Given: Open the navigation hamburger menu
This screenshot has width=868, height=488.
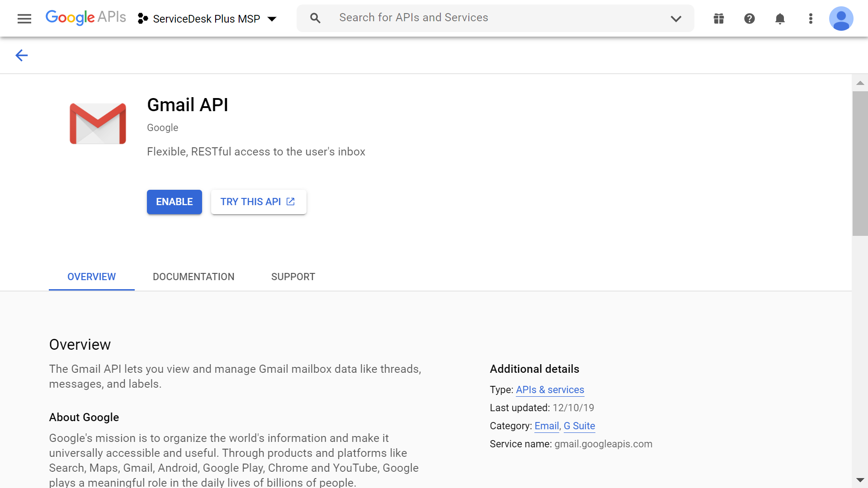Looking at the screenshot, I should pyautogui.click(x=24, y=19).
